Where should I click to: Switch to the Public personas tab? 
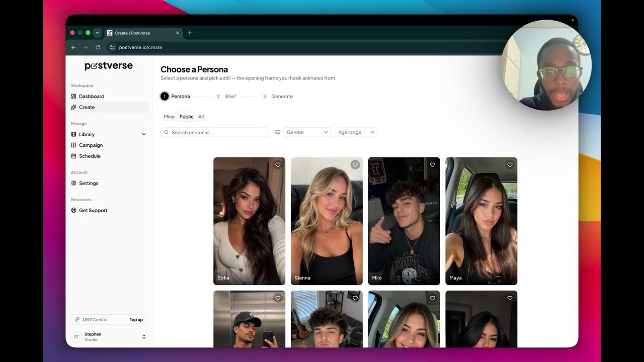(x=186, y=117)
